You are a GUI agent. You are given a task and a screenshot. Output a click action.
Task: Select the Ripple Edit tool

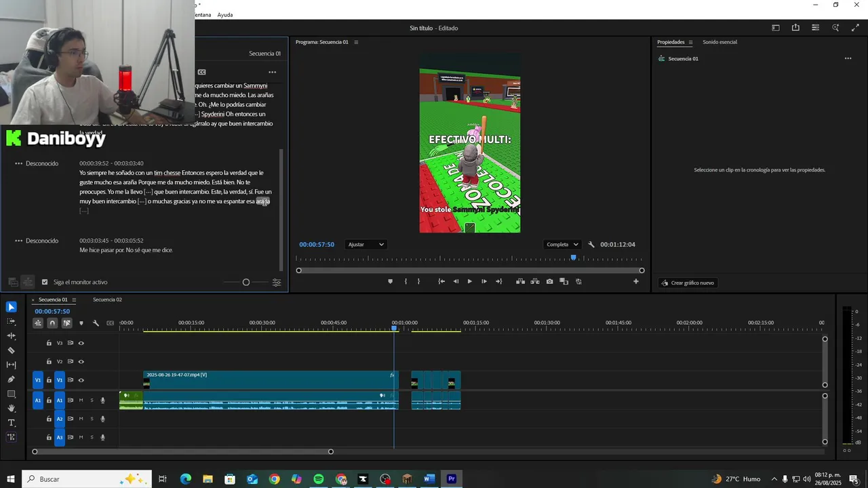click(11, 335)
